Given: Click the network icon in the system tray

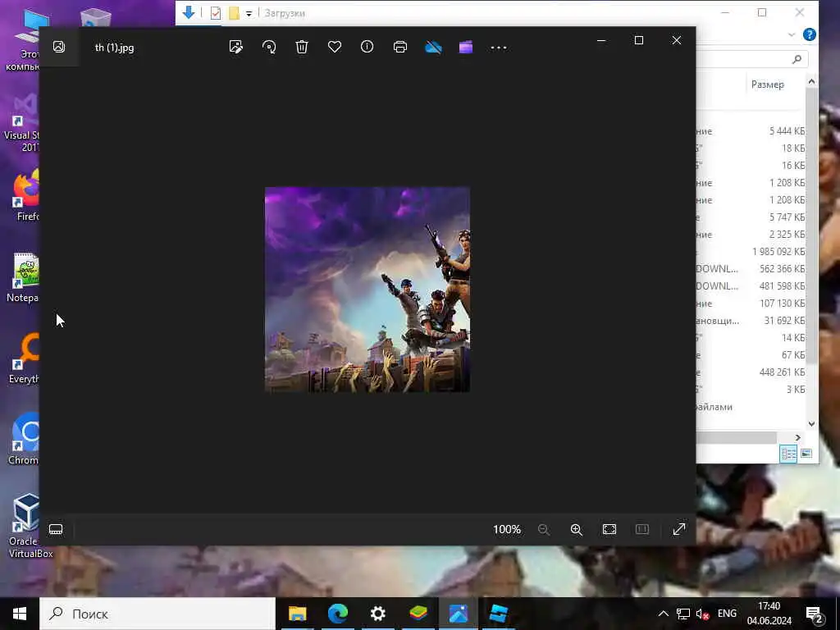Looking at the screenshot, I should [683, 614].
